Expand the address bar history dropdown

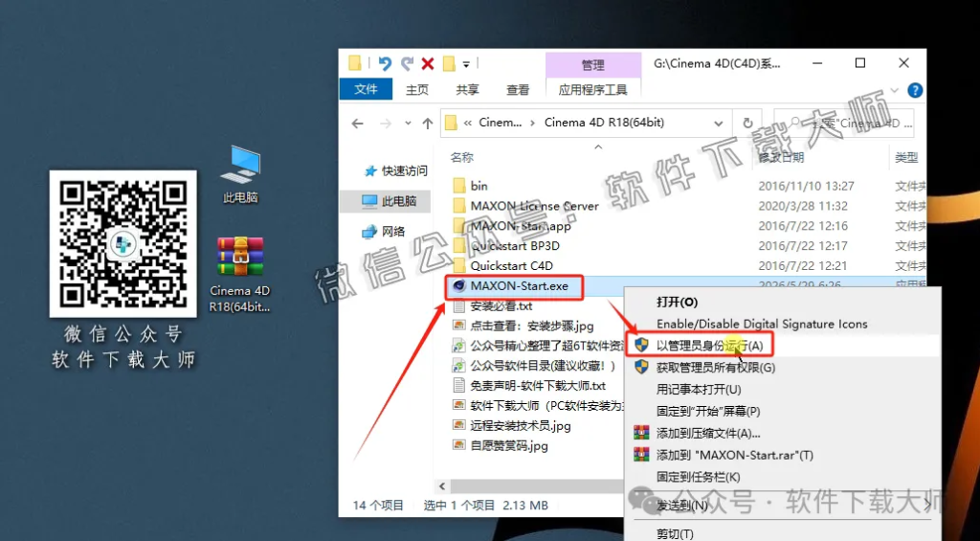[x=719, y=124]
